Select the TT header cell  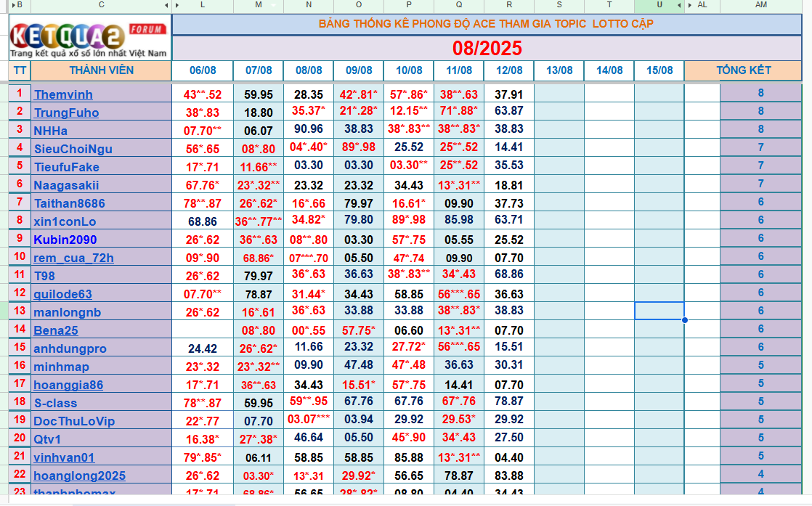coord(20,70)
